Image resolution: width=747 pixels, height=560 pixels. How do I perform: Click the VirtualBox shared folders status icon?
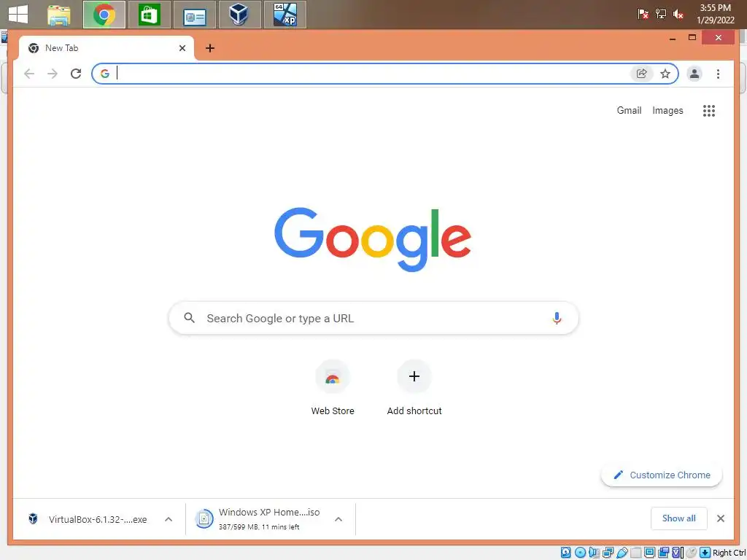point(636,553)
